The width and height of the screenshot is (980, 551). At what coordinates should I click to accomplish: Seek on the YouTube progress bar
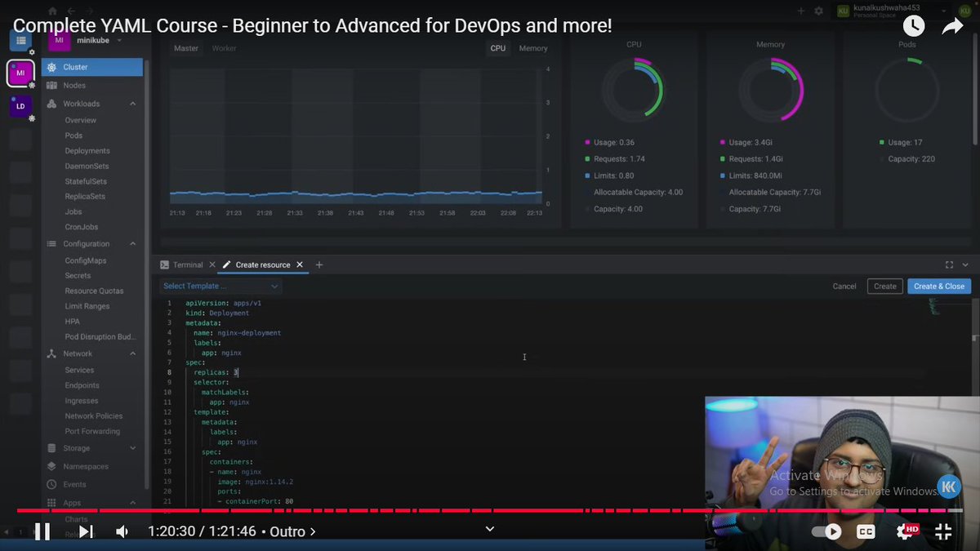[490, 511]
